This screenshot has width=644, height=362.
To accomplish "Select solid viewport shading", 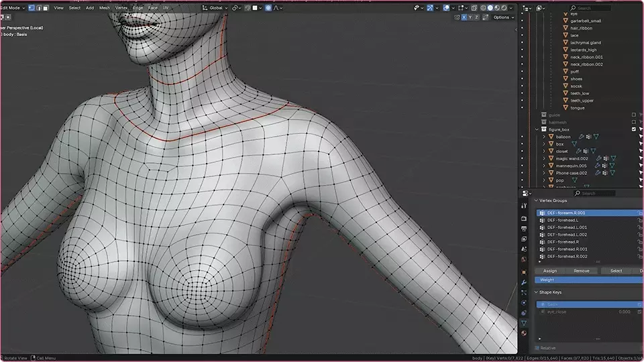I will click(490, 8).
